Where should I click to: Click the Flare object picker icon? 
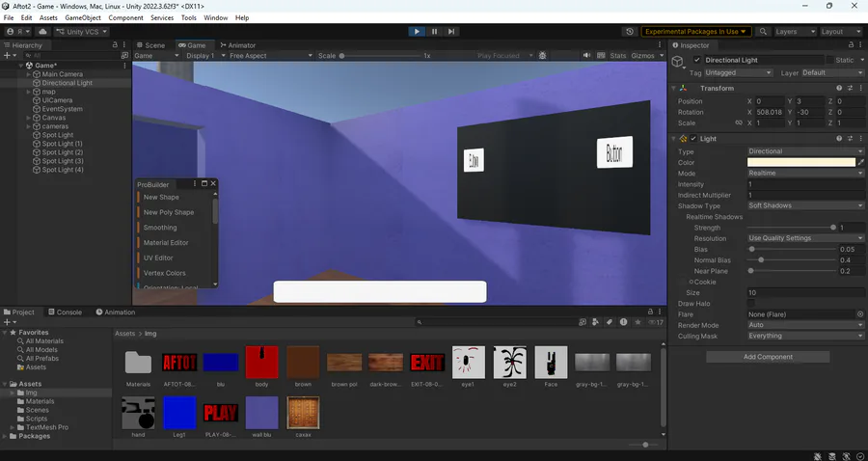point(860,314)
